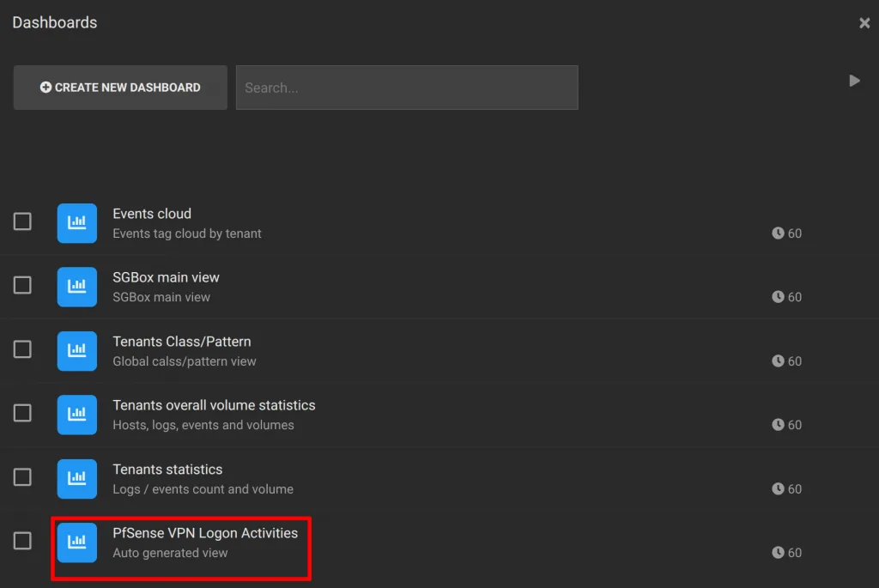
Task: Click the Tenants statistics chart icon
Action: pos(76,479)
